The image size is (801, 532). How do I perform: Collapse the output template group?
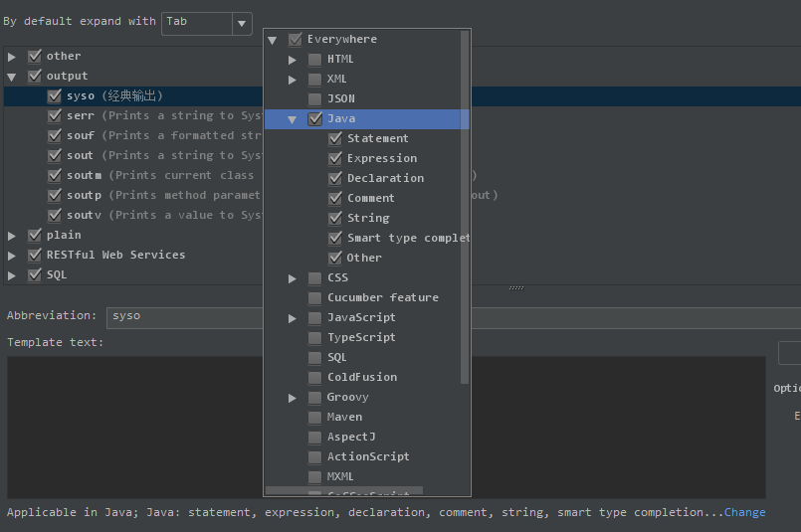coord(12,77)
